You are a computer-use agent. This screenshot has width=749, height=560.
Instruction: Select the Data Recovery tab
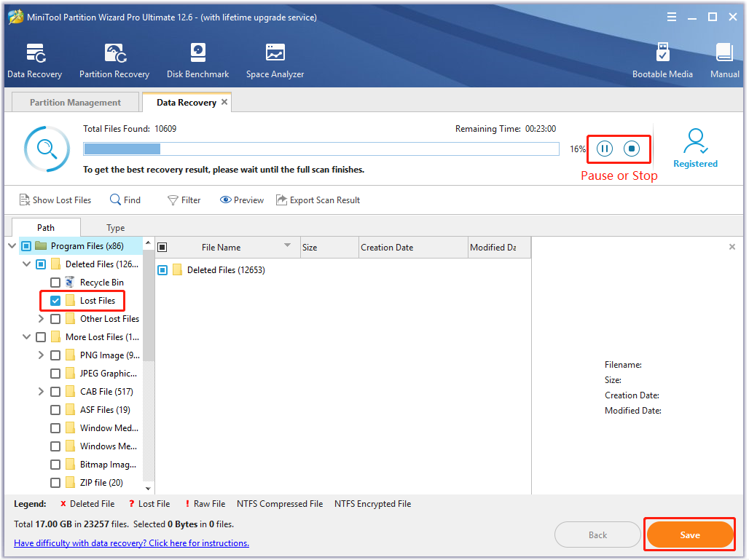pos(187,102)
